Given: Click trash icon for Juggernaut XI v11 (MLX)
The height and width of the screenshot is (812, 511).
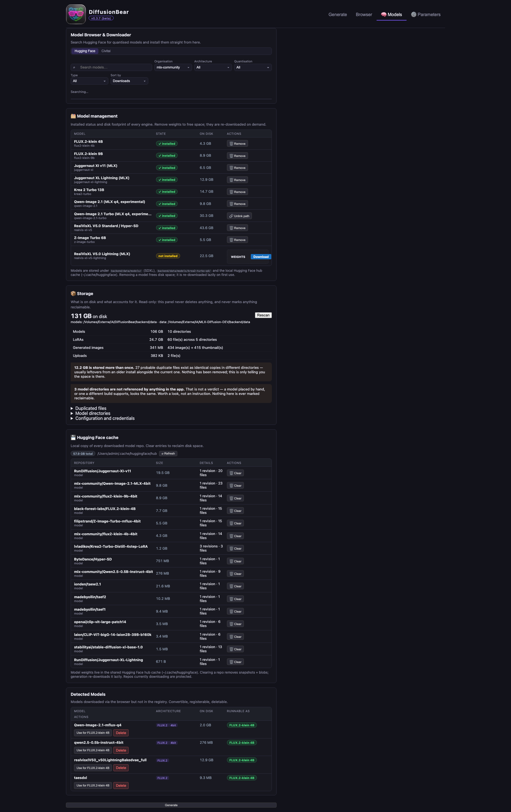Looking at the screenshot, I should click(x=231, y=168).
